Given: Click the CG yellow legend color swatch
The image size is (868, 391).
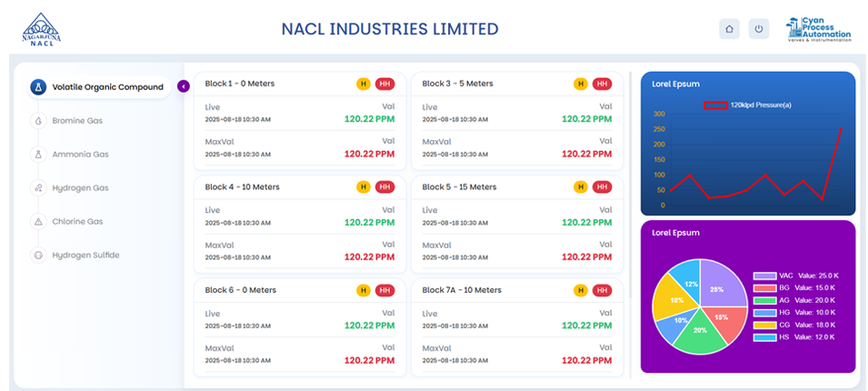Looking at the screenshot, I should click(764, 325).
